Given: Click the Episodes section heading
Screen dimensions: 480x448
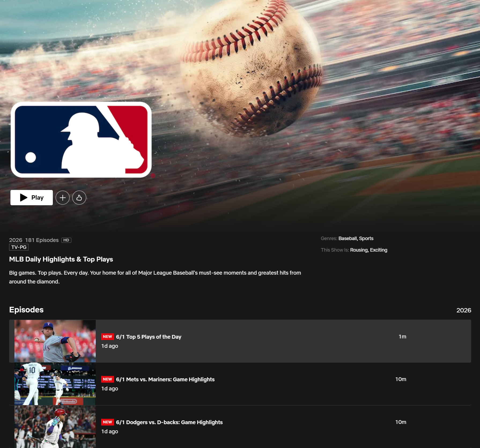Looking at the screenshot, I should coord(26,310).
